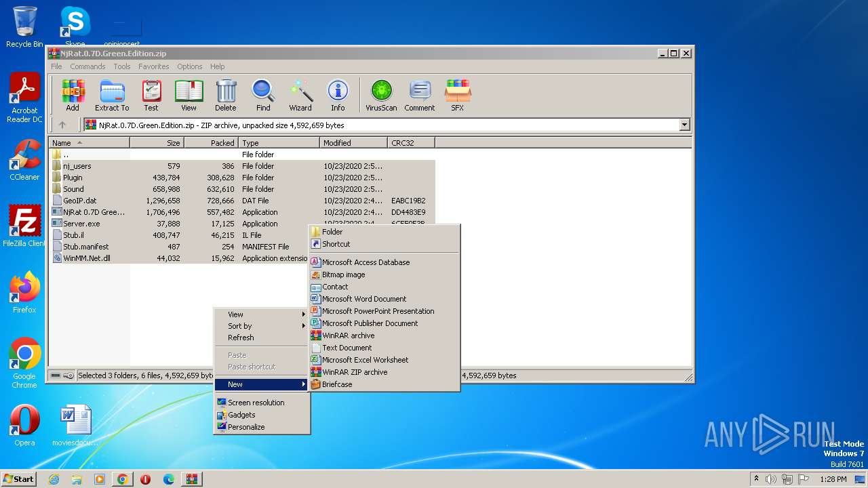Open the Help menu
The image size is (868, 488).
(217, 66)
